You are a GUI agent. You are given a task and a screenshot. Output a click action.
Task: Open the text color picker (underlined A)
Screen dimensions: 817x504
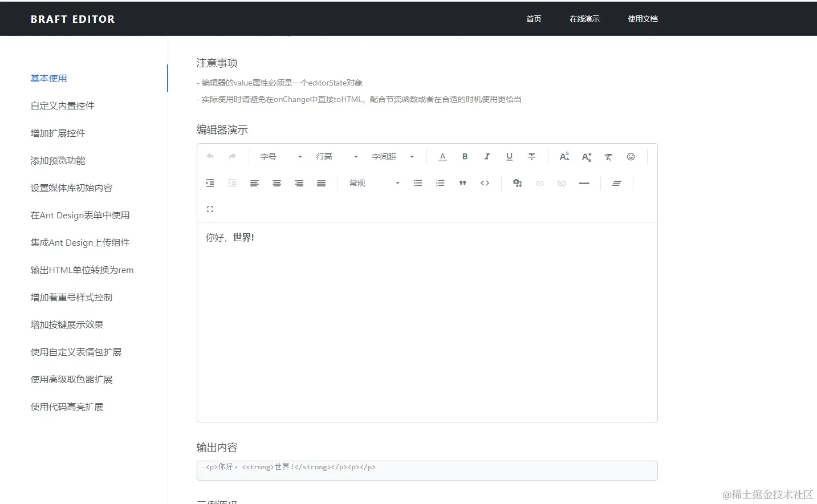(x=442, y=157)
